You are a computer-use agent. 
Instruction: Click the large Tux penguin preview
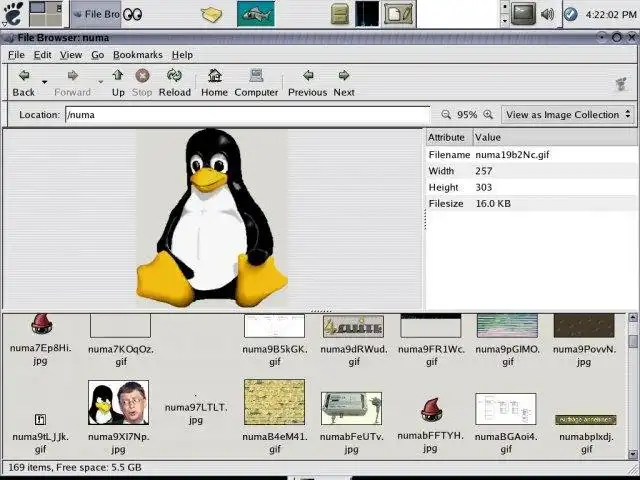click(x=212, y=218)
